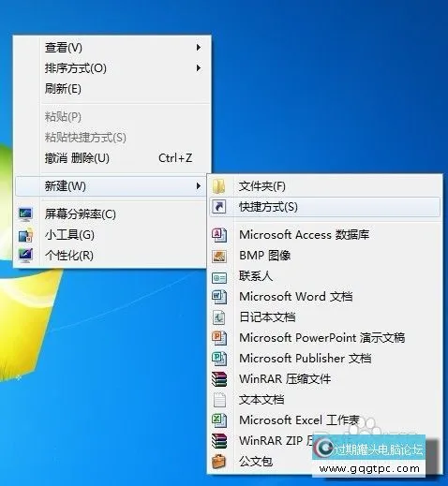This screenshot has width=448, height=486.
Task: Create Microsoft PowerPoint 演示文稿
Action: 325,338
